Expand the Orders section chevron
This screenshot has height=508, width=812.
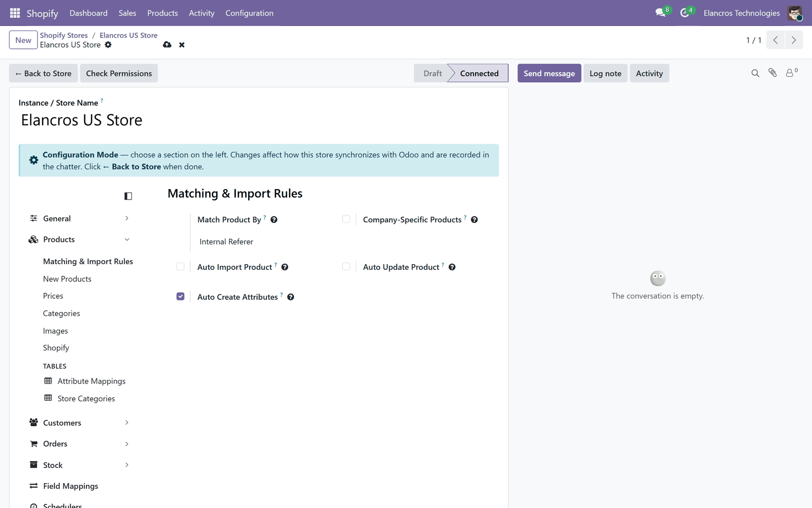[x=127, y=444]
